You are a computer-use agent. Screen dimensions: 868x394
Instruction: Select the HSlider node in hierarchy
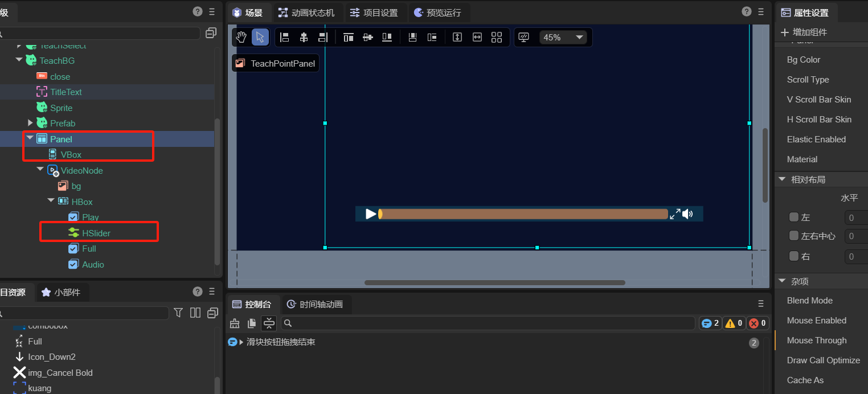tap(96, 233)
